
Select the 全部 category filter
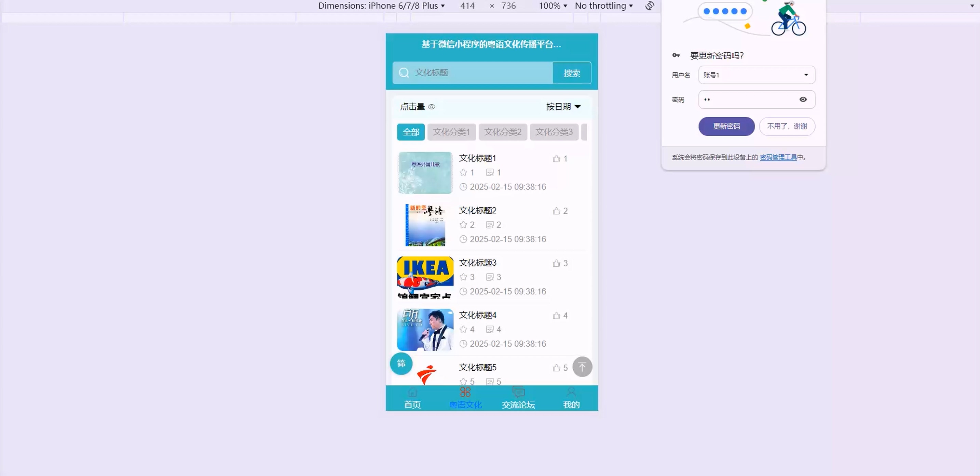pyautogui.click(x=411, y=132)
